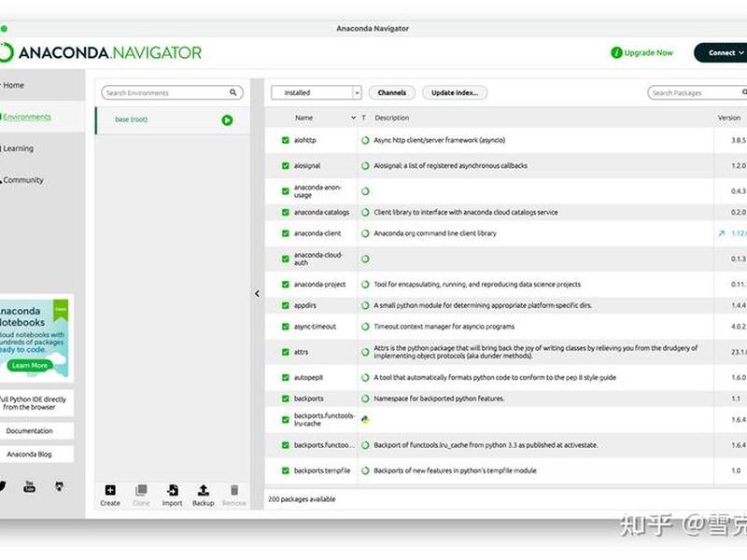Click autopep8 package type icon
The width and height of the screenshot is (747, 560).
coord(365,378)
